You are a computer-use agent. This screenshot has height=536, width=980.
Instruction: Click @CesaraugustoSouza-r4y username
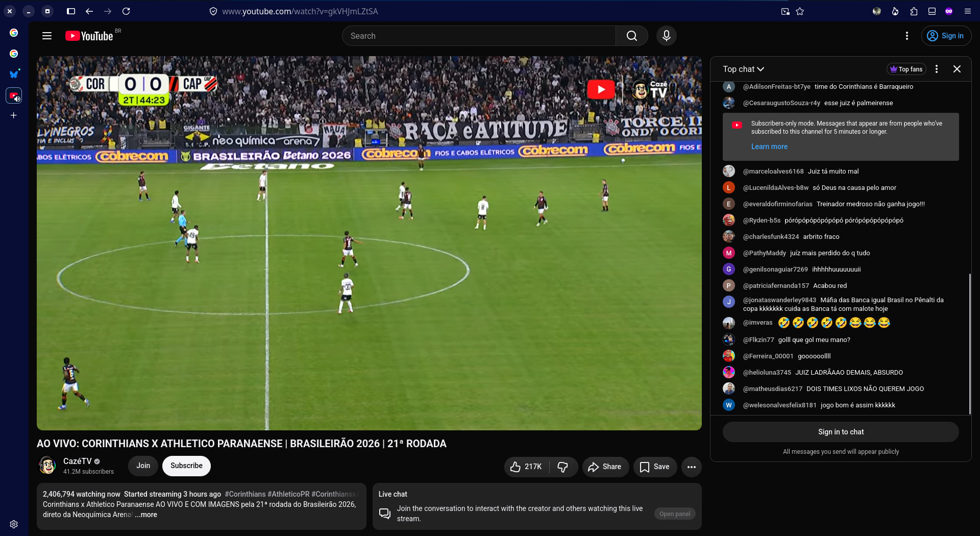pyautogui.click(x=781, y=103)
